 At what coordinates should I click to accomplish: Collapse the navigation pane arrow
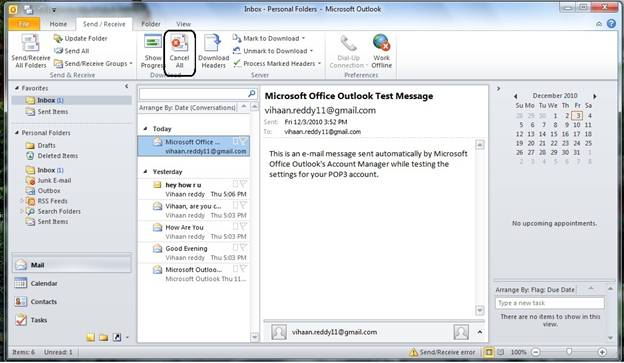coord(127,86)
